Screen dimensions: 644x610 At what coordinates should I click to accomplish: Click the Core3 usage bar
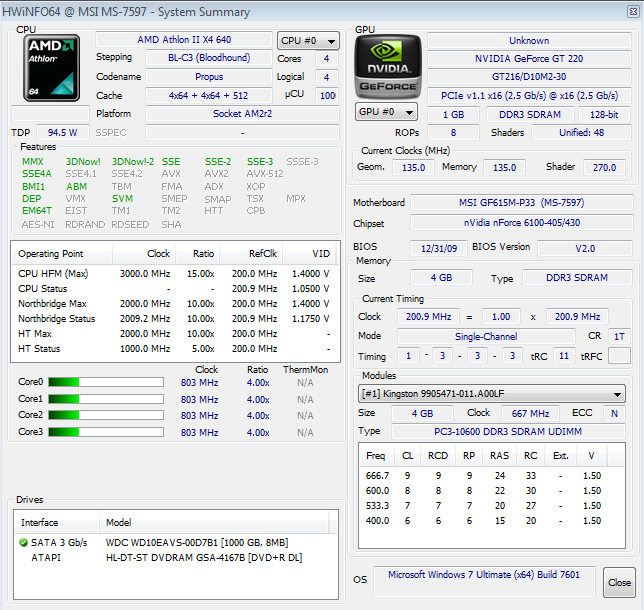tap(106, 432)
